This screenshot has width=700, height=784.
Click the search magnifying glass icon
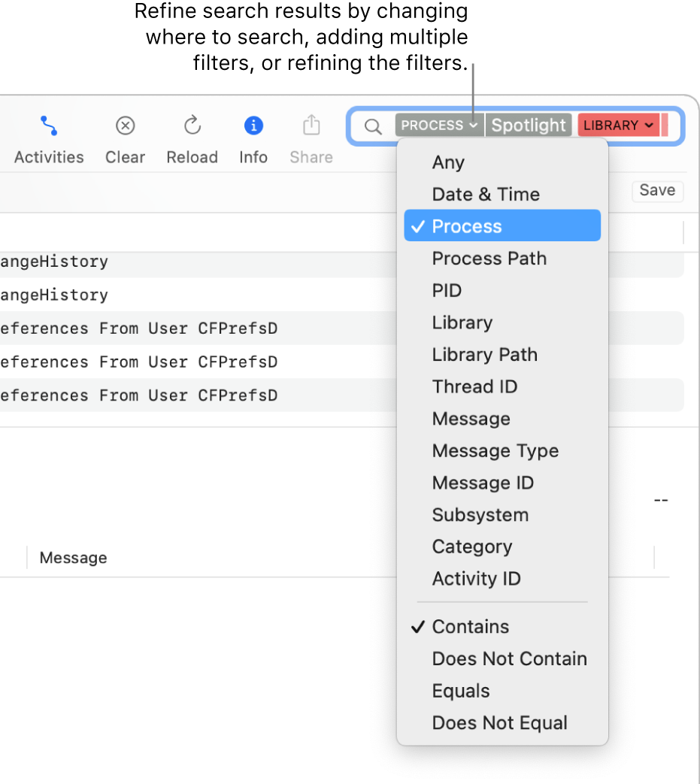click(x=373, y=127)
